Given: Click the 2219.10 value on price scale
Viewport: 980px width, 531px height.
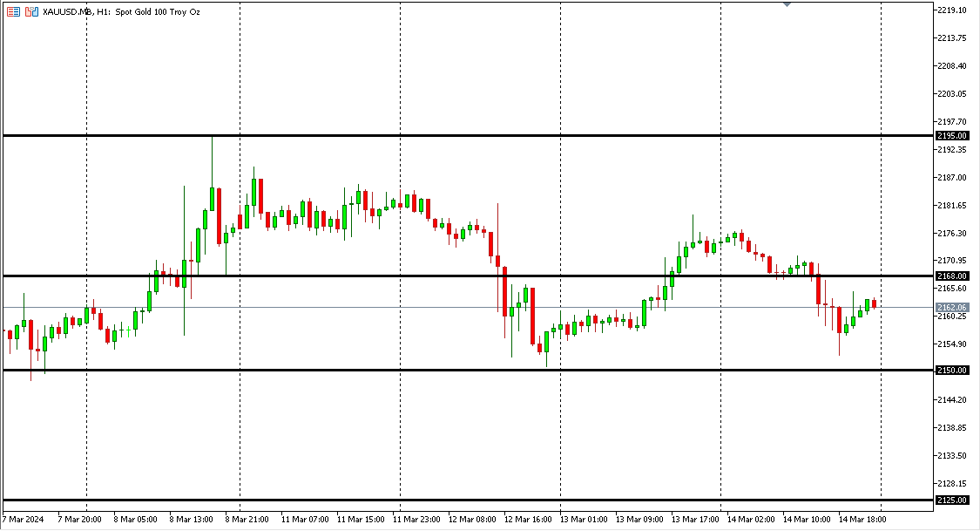Looking at the screenshot, I should [x=952, y=10].
